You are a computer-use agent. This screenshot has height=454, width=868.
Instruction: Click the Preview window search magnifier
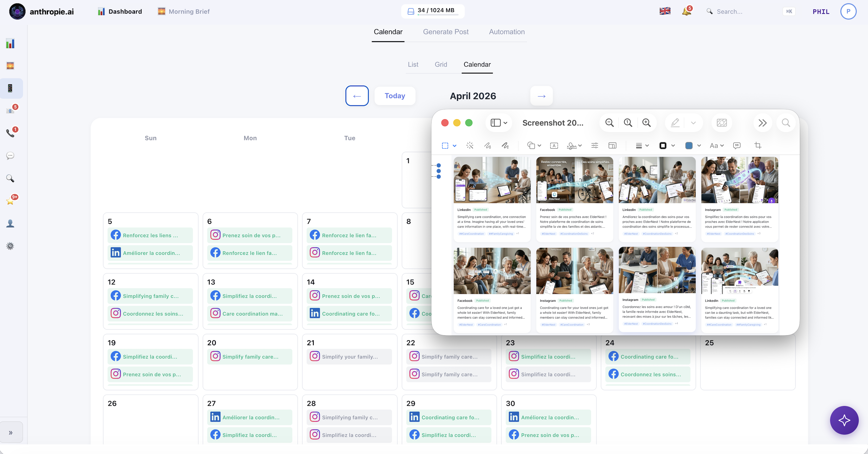[786, 123]
